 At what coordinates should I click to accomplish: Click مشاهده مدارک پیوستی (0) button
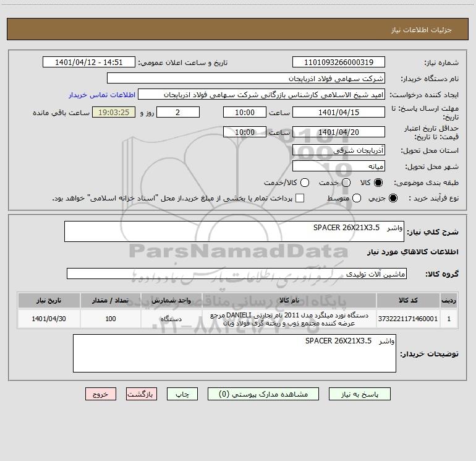(x=263, y=394)
